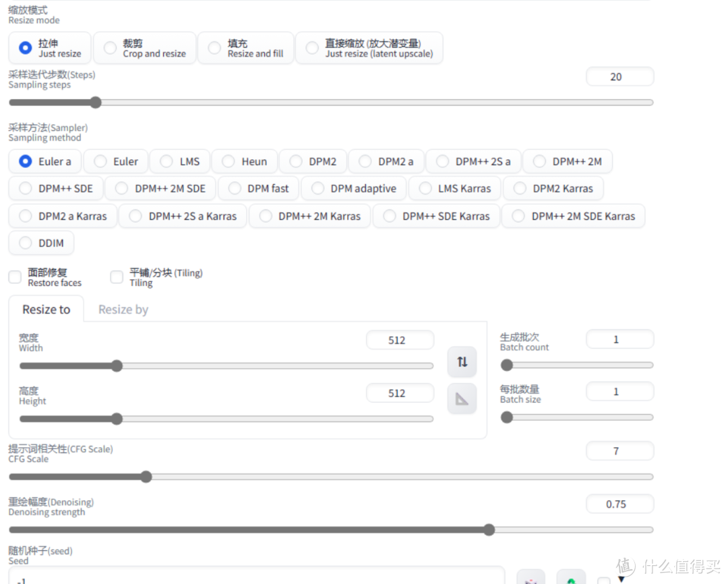Click the Denoising strength slider handle

coord(489,530)
